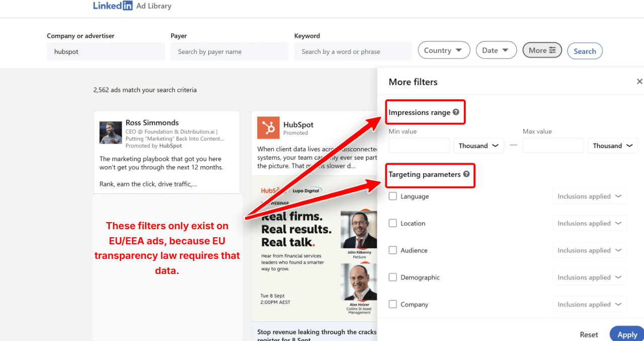The image size is (644, 341).
Task: Open the Country filter dropdown
Action: click(444, 50)
